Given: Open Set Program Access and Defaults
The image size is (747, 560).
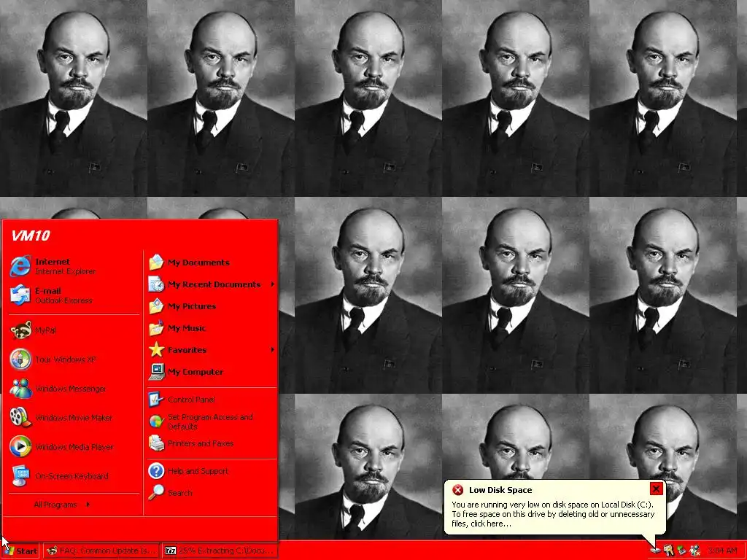Looking at the screenshot, I should click(212, 421).
